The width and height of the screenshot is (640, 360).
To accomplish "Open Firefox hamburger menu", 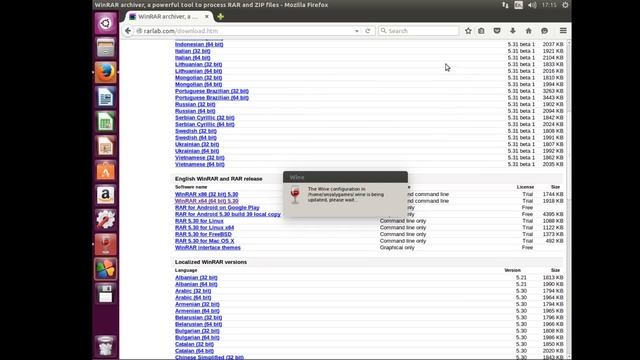I will point(563,31).
